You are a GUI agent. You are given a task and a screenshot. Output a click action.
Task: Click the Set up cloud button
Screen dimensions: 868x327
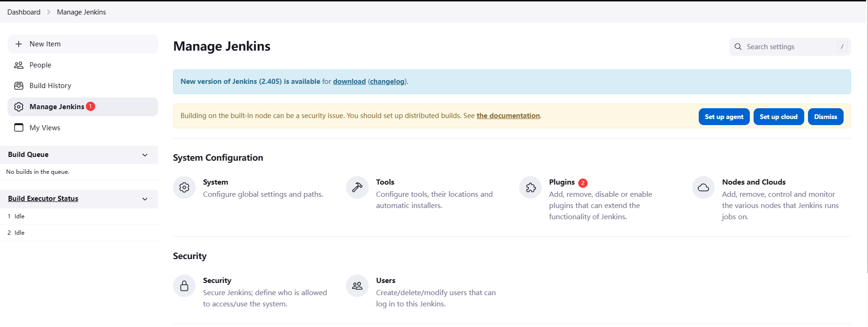click(x=779, y=117)
